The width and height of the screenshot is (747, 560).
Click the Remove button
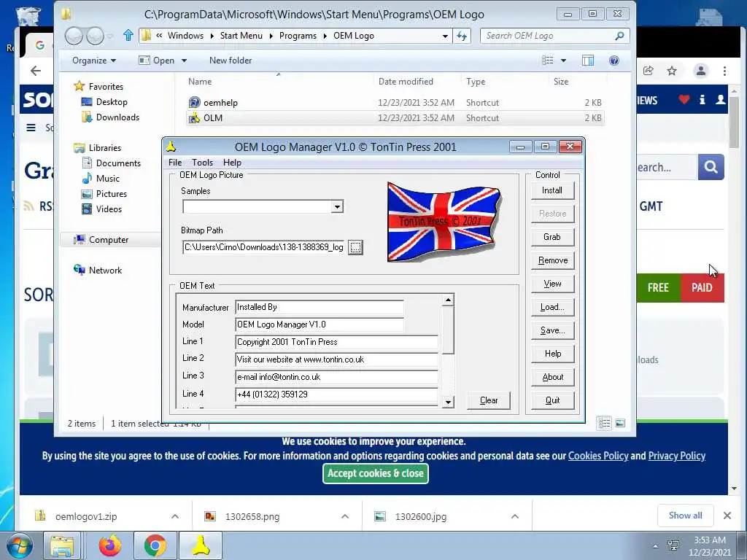click(x=552, y=260)
